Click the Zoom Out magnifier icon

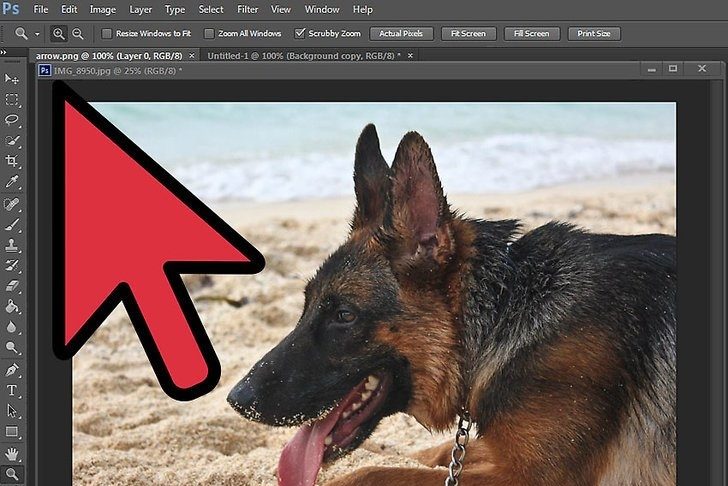tap(78, 34)
